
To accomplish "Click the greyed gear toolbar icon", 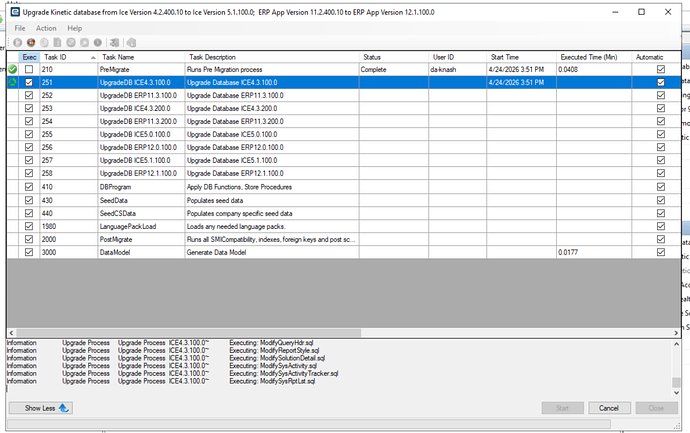I will pos(44,43).
